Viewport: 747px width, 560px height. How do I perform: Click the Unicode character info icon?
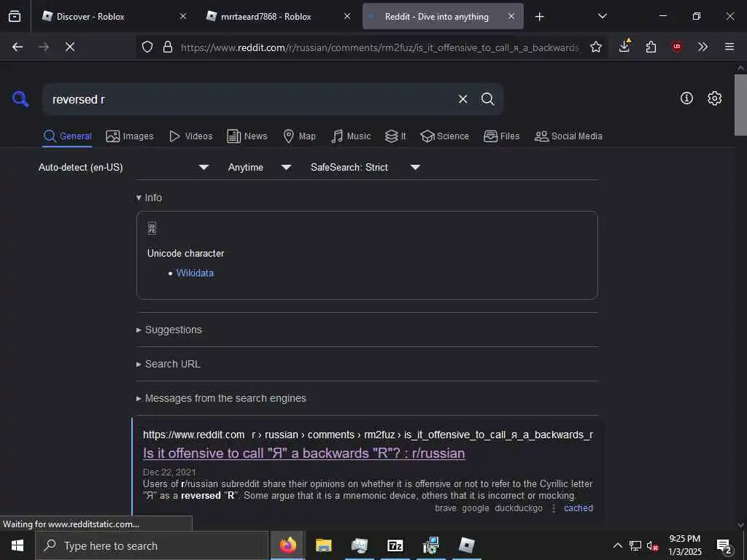point(152,228)
